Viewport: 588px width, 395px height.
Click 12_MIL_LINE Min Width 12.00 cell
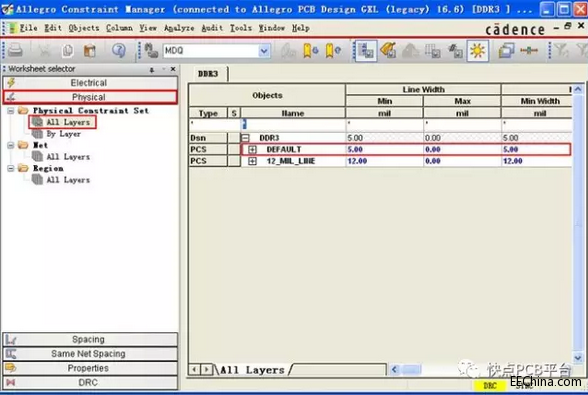pos(537,161)
